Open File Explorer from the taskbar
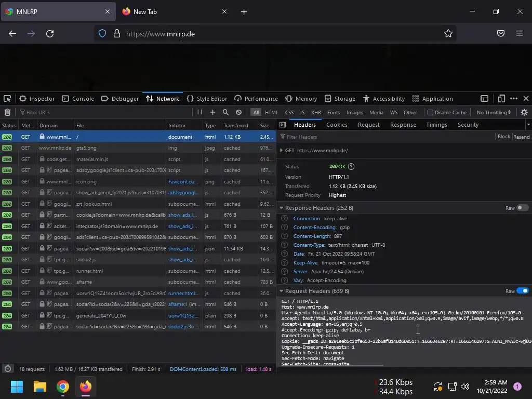This screenshot has height=399, width=532. (39, 387)
